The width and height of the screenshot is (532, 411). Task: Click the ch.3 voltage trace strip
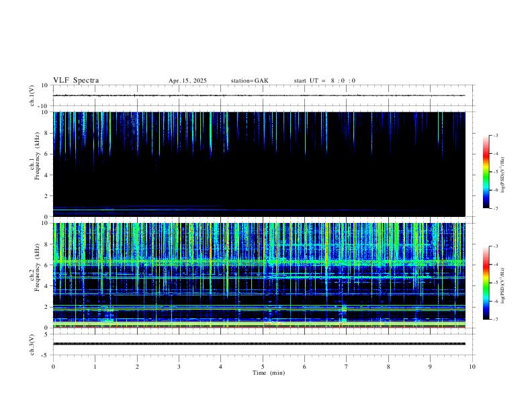click(259, 344)
